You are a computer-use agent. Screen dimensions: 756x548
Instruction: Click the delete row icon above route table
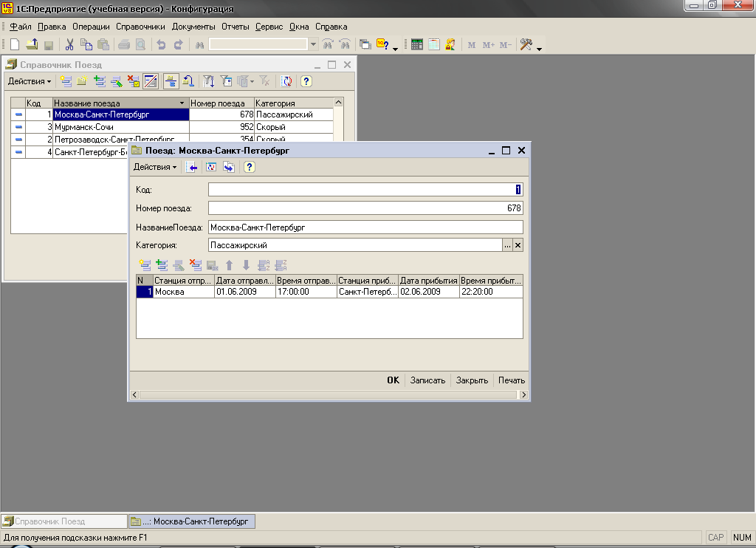(195, 265)
